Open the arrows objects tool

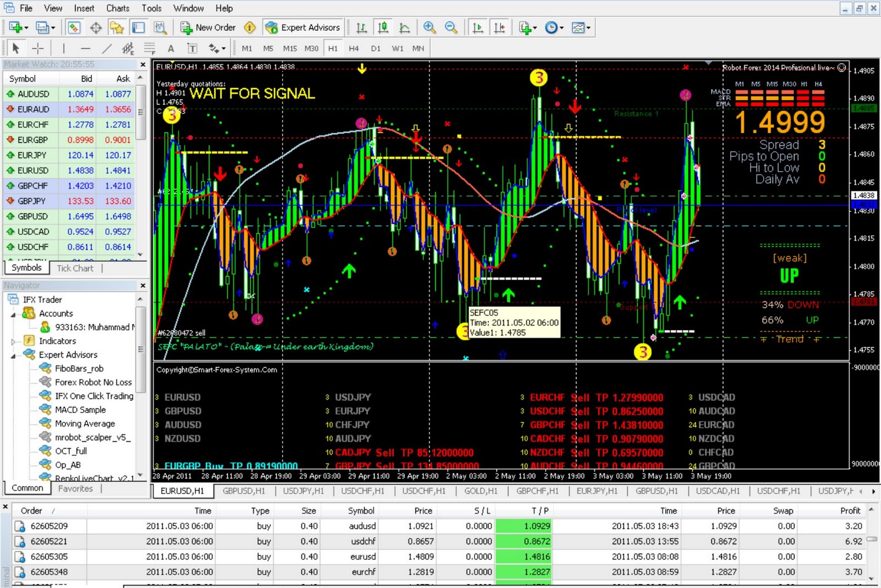pos(214,48)
